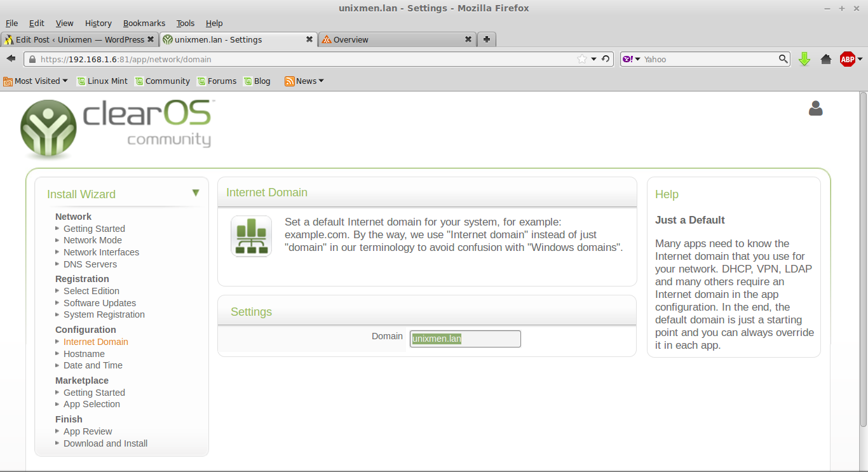
Task: Open the Linux Mint bookmark
Action: pyautogui.click(x=102, y=81)
